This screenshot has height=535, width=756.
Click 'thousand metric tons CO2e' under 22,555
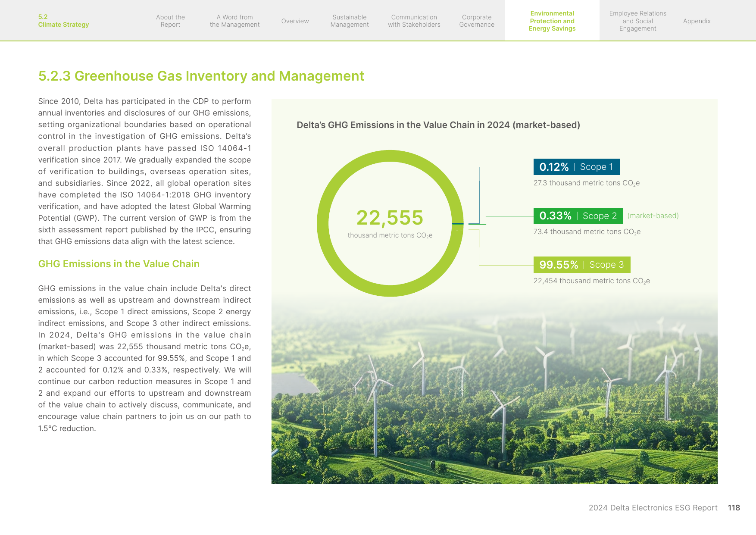coord(390,235)
